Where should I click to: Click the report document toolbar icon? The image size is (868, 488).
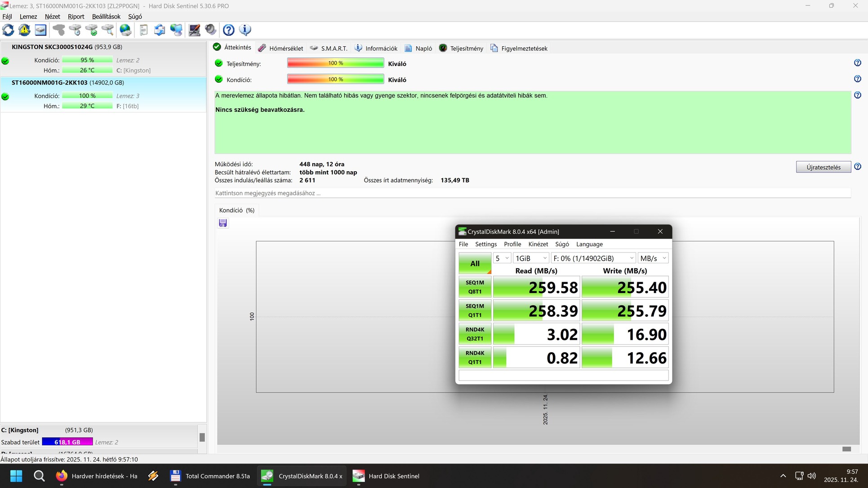[x=143, y=30]
